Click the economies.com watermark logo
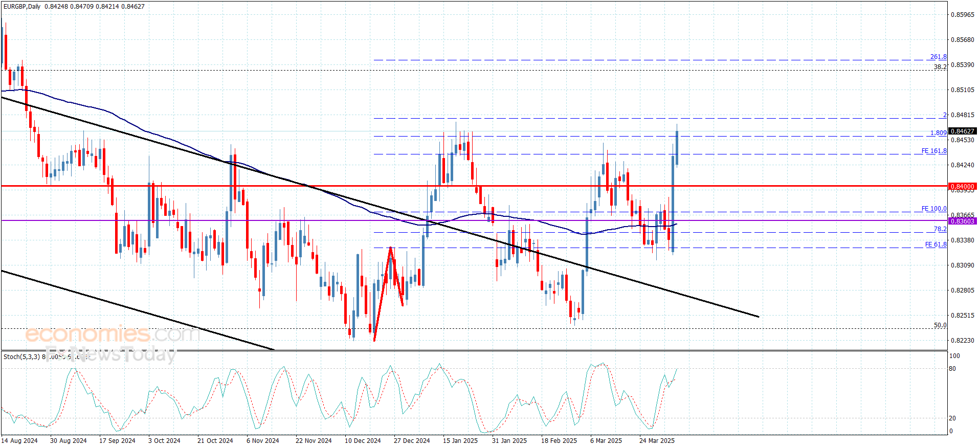Screen dimensions: 980x447 point(113,334)
